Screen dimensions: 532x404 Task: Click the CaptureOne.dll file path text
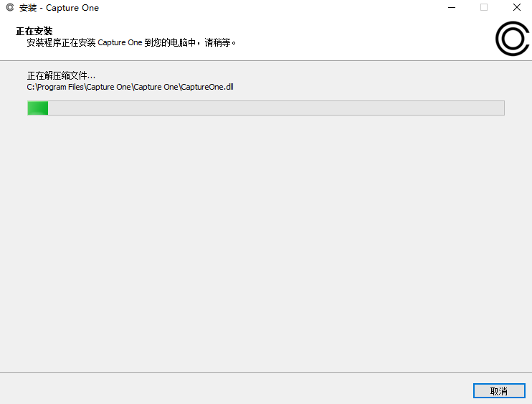(130, 87)
